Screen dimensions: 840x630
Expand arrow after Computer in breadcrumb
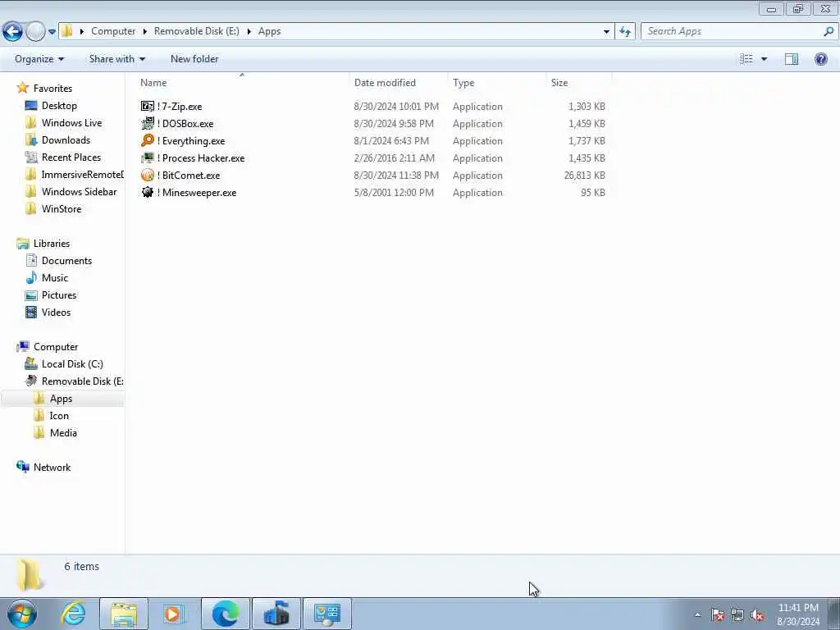[144, 32]
